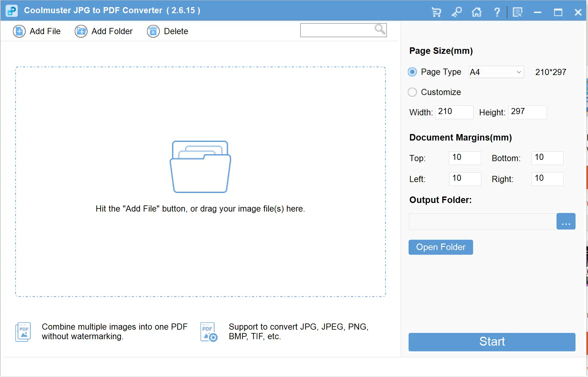The height and width of the screenshot is (377, 588).
Task: Click the Open Folder button
Action: (x=441, y=247)
